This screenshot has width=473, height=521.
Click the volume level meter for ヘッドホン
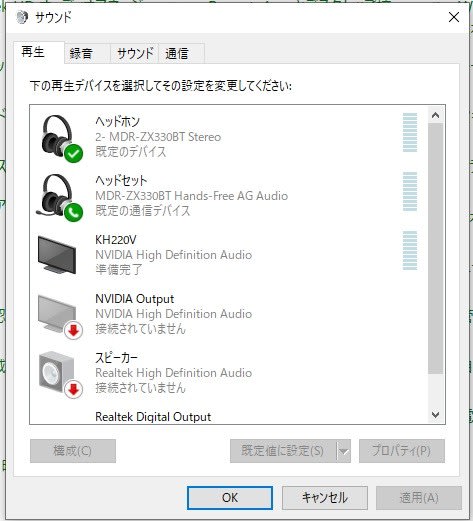pyautogui.click(x=410, y=132)
